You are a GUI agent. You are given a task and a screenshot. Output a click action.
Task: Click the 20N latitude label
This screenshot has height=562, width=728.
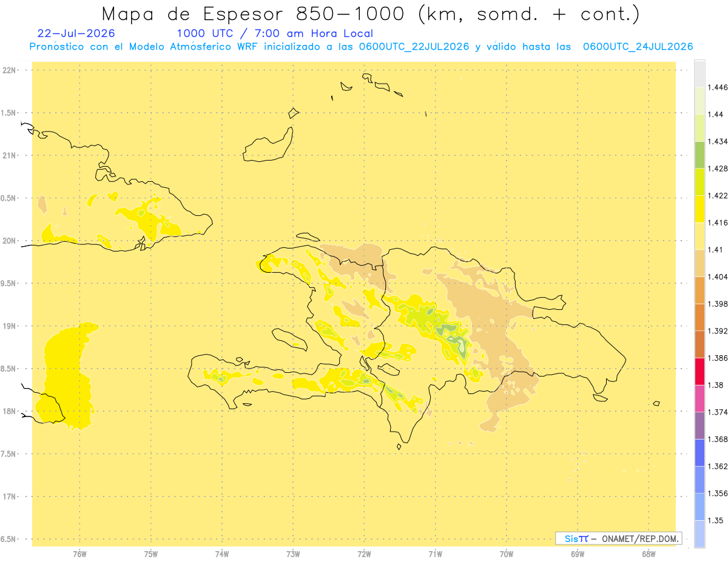(10, 241)
